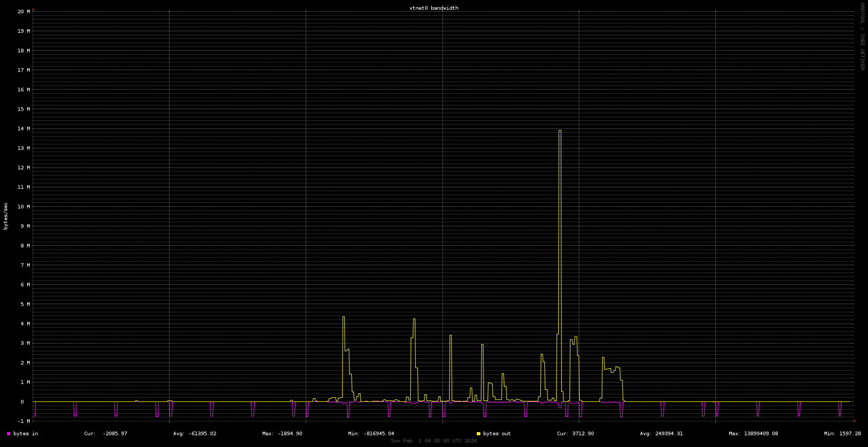Select the -1 M y-axis label
This screenshot has width=868, height=447.
click(x=24, y=421)
